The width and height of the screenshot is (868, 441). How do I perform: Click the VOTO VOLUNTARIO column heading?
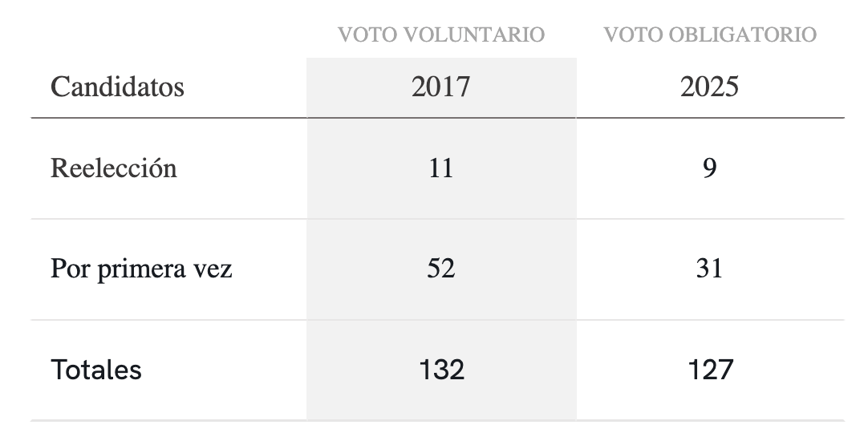pyautogui.click(x=440, y=35)
